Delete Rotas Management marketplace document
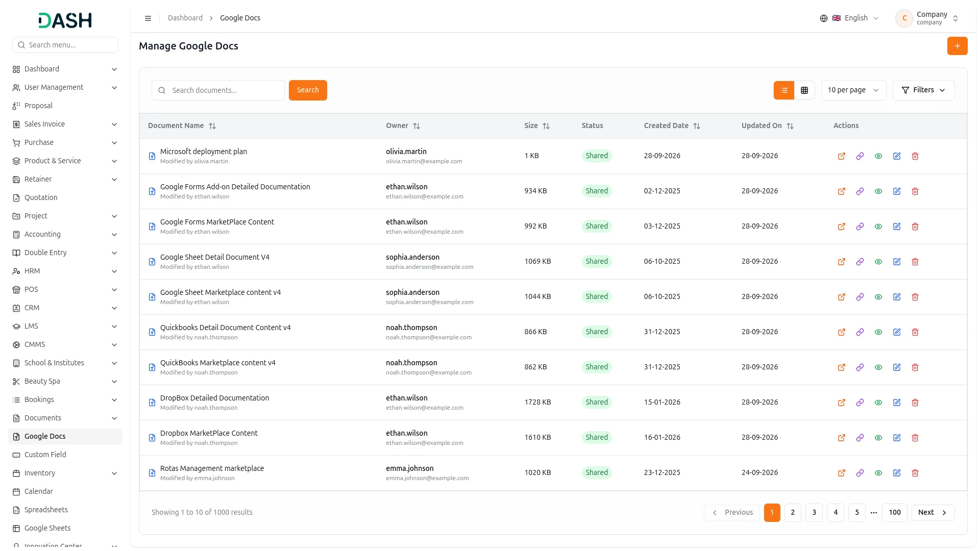This screenshot has height=551, width=980. [x=915, y=473]
